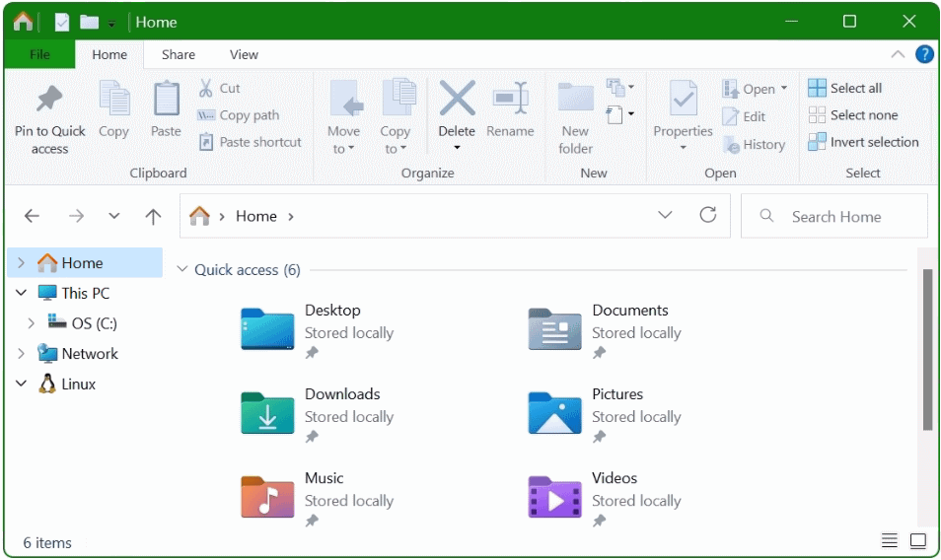
Task: Click Select all
Action: coord(845,88)
